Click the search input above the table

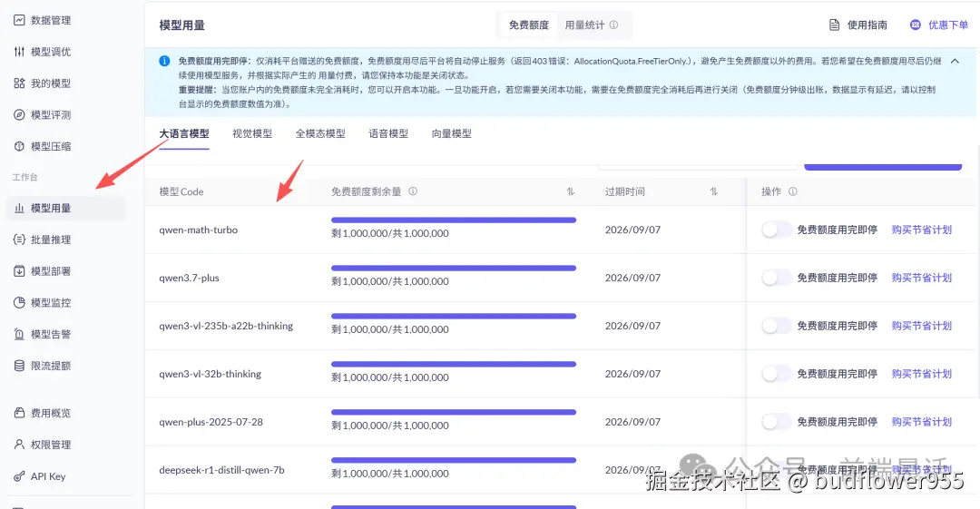[x=698, y=166]
